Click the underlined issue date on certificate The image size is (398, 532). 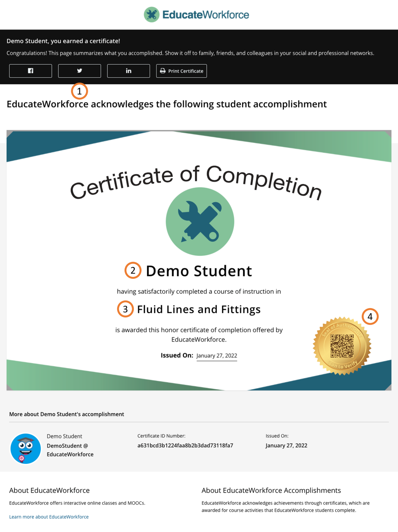217,356
